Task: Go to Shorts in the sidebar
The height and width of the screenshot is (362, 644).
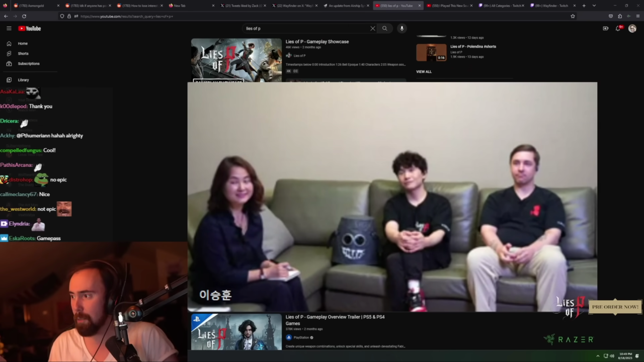Action: point(23,53)
